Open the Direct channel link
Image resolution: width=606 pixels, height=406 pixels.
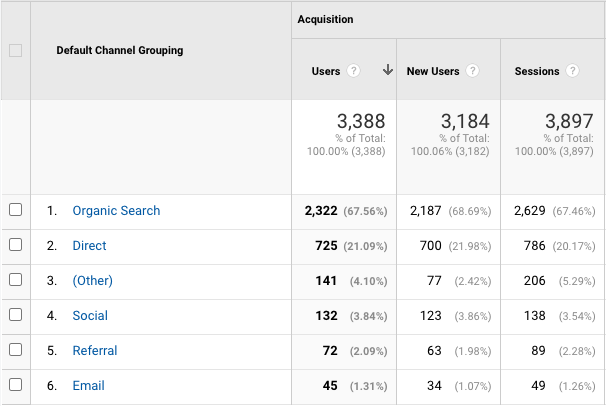[x=89, y=246]
